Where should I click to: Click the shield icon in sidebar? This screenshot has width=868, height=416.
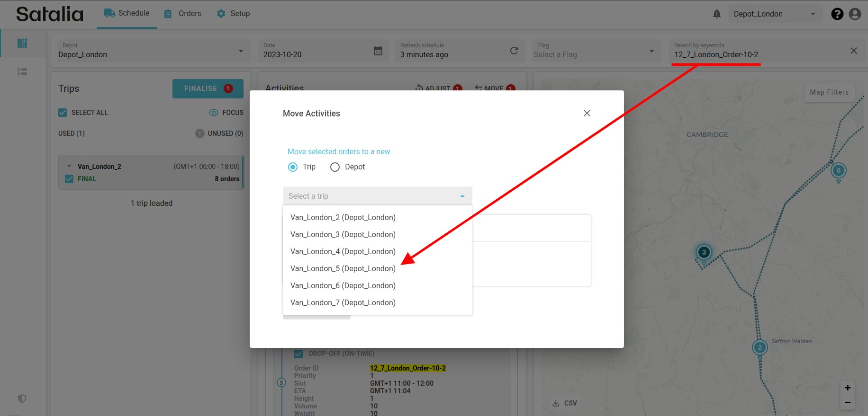[x=22, y=398]
